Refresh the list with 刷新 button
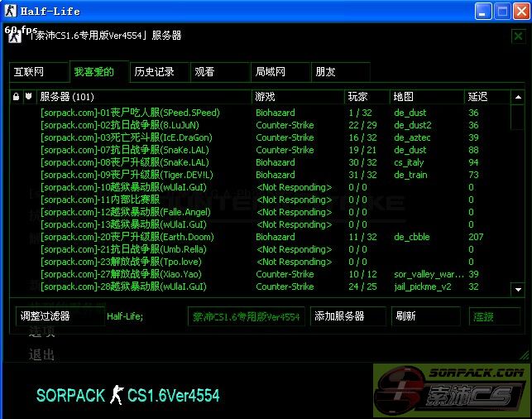This screenshot has height=419, width=532. [x=424, y=316]
